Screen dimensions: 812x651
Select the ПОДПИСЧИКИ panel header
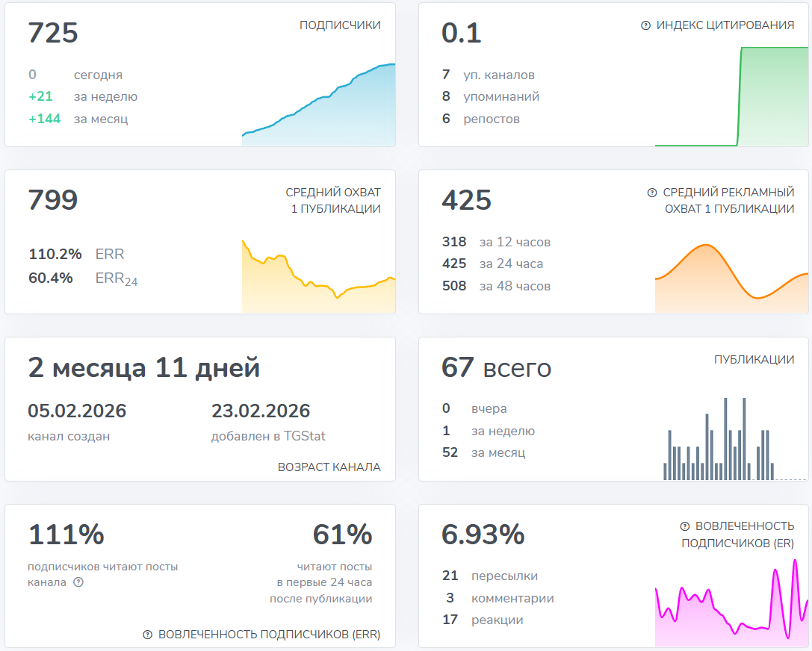(341, 24)
